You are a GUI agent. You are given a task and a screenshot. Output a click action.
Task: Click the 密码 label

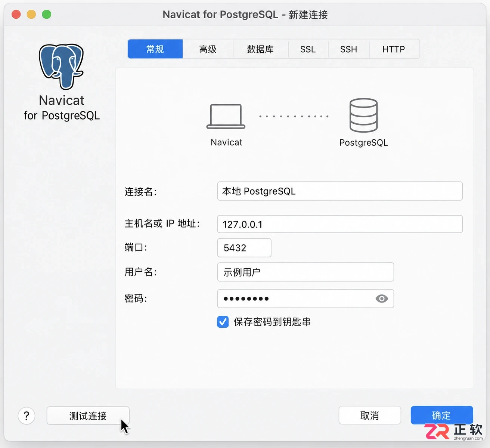(136, 298)
